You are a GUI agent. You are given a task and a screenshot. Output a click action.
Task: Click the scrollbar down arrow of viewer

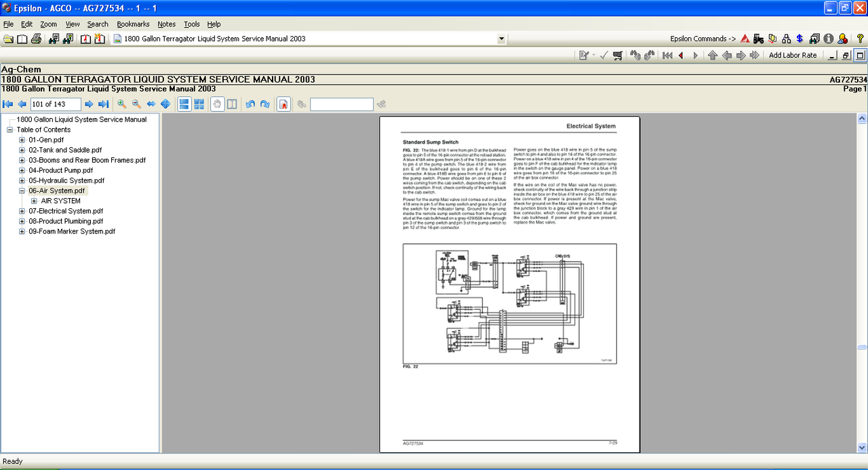pos(863,448)
